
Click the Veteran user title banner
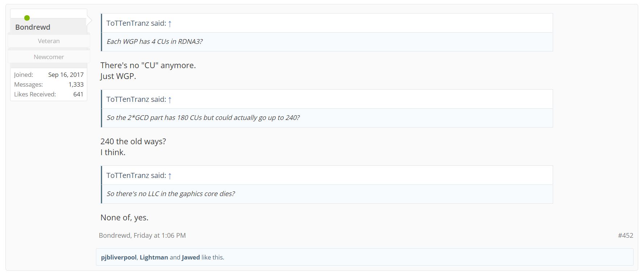49,41
